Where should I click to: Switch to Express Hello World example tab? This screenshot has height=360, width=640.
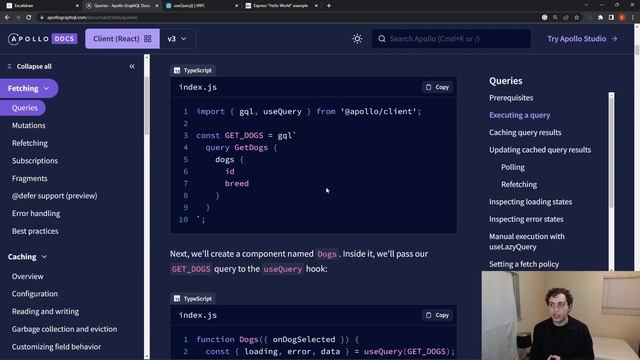[280, 6]
